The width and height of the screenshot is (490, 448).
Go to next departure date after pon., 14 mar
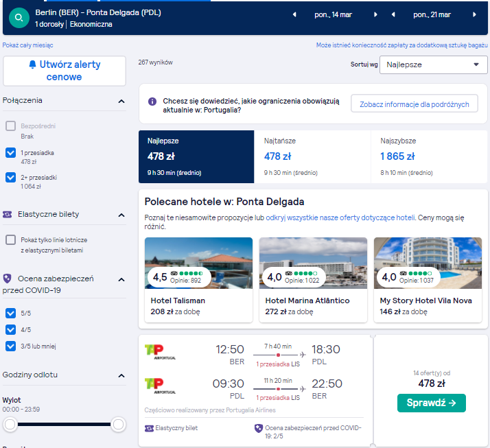(375, 14)
